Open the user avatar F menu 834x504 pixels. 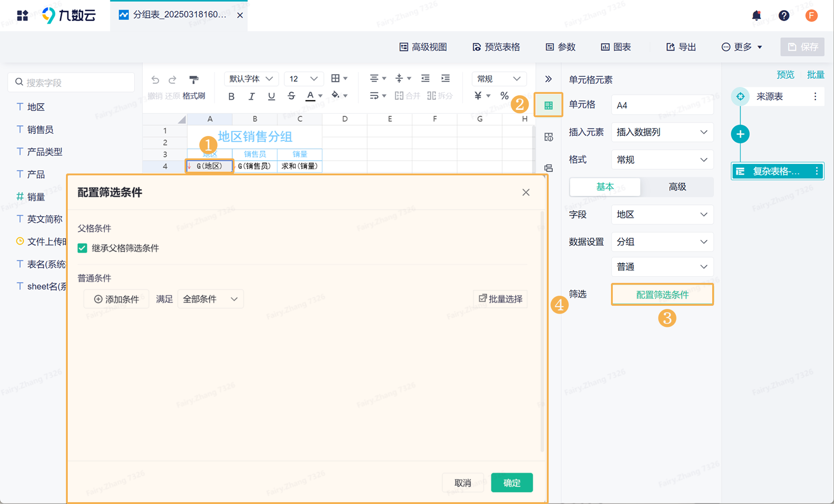coord(812,16)
